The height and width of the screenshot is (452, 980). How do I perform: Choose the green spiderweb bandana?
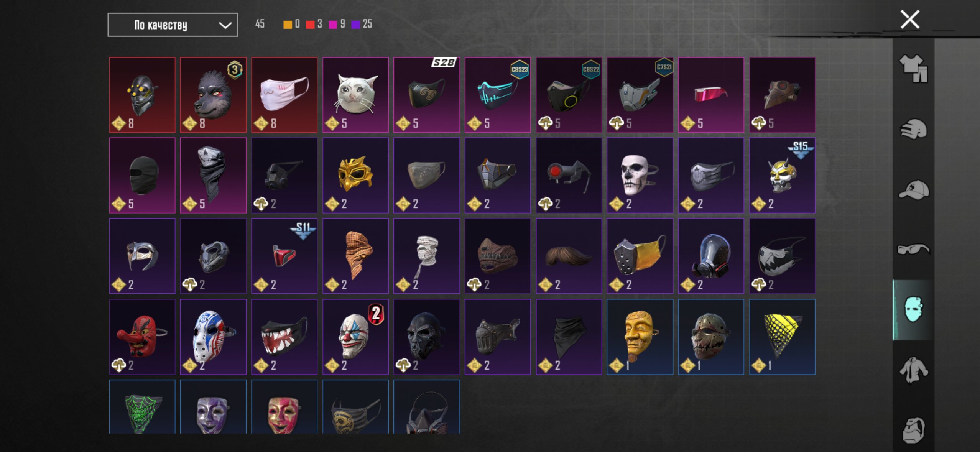click(142, 407)
